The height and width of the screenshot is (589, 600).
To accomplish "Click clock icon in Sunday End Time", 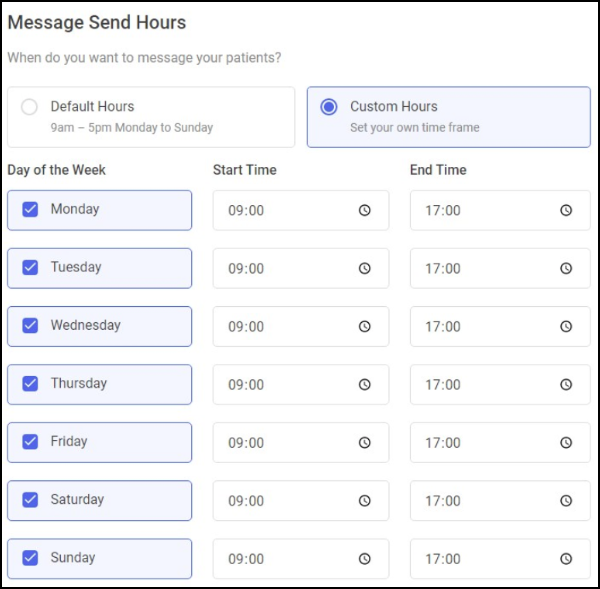I will (x=565, y=559).
